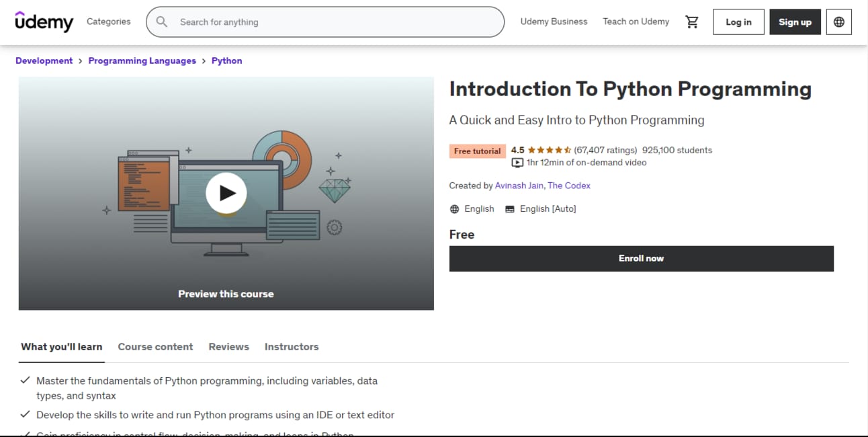Click checkmark beside Develop the skills
This screenshot has width=868, height=437.
coord(25,414)
